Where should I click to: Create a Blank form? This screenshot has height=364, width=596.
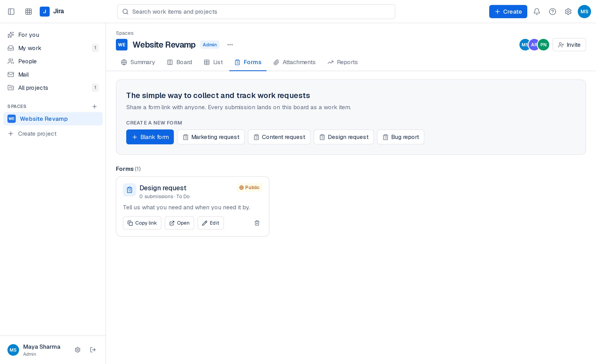(x=150, y=137)
